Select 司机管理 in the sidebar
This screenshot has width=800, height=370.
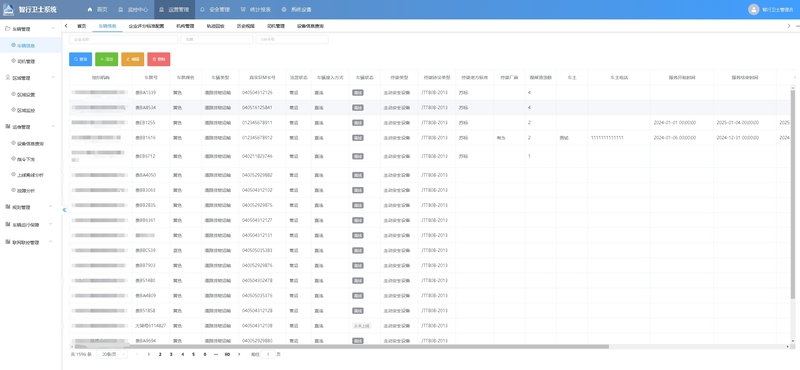(26, 61)
